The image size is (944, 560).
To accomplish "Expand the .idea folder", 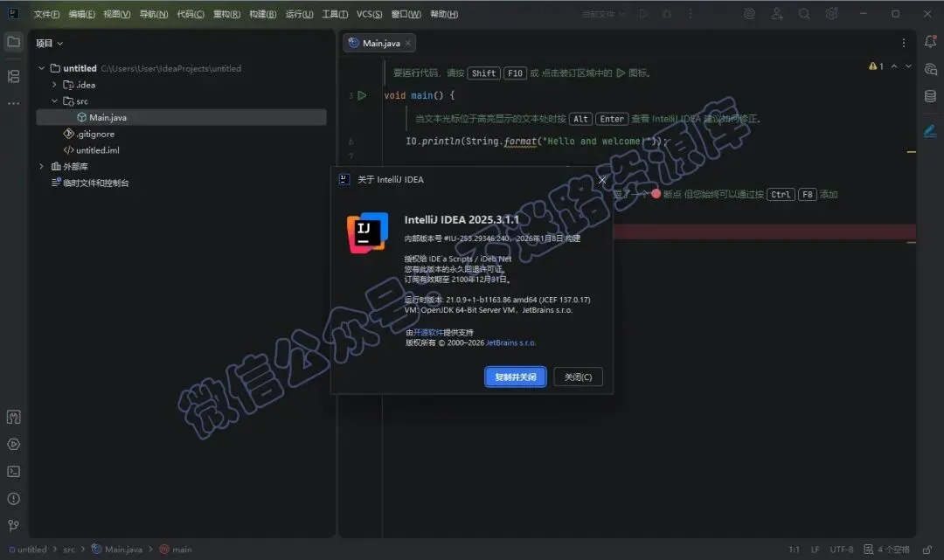I will tap(54, 85).
